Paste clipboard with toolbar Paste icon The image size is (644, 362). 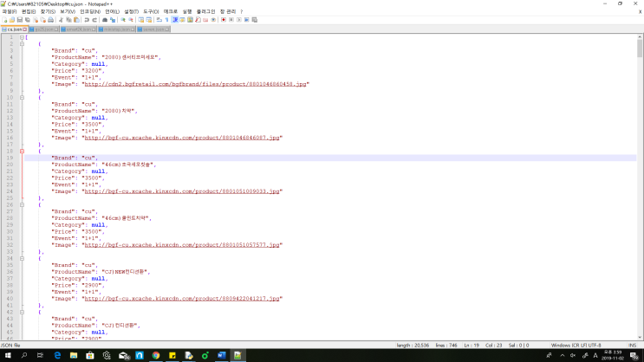coord(76,20)
